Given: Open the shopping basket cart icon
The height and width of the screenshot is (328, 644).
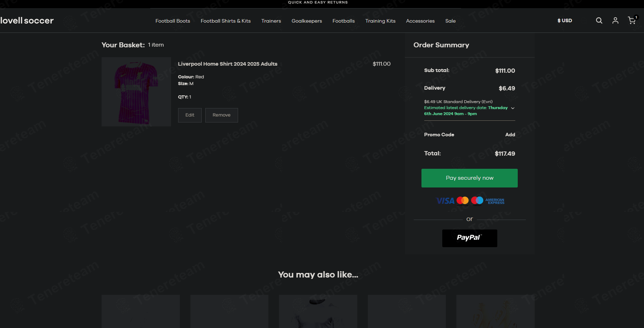Looking at the screenshot, I should pos(632,20).
